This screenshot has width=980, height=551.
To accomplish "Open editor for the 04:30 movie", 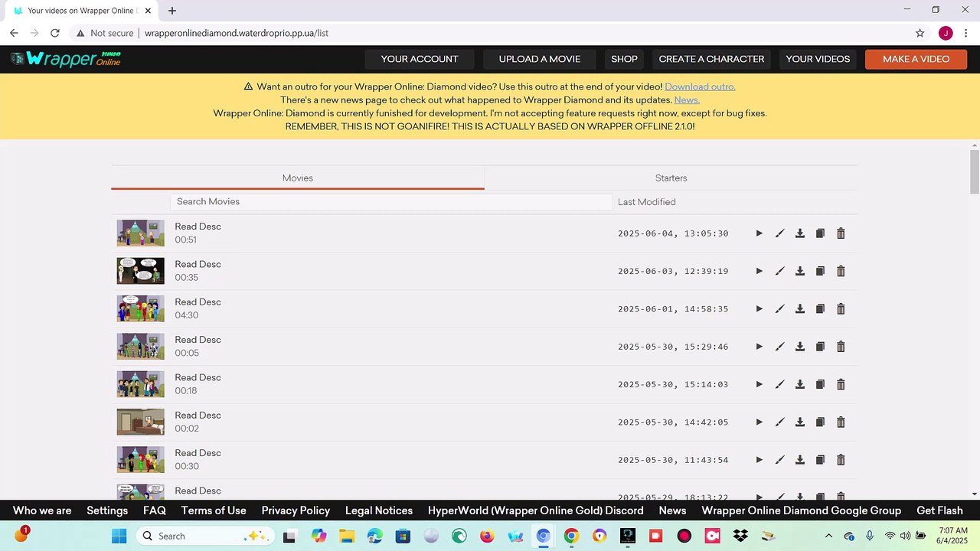I will 779,309.
